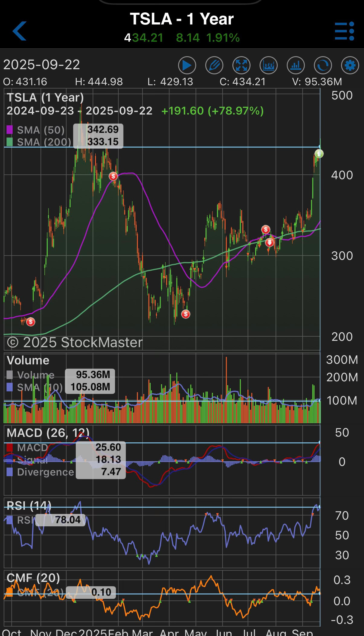
Task: Expand chart to fullscreen with arrows icon
Action: [241, 65]
